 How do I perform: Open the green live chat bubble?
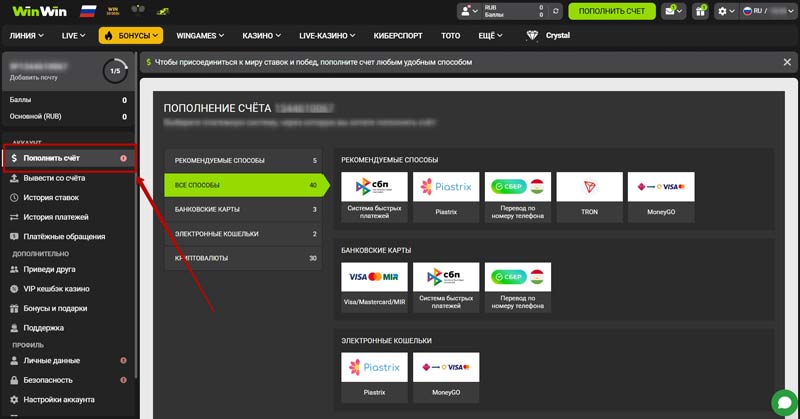(x=785, y=403)
